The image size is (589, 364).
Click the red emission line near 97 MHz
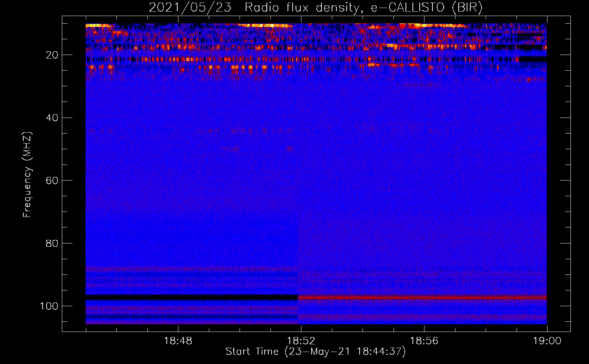(x=422, y=298)
